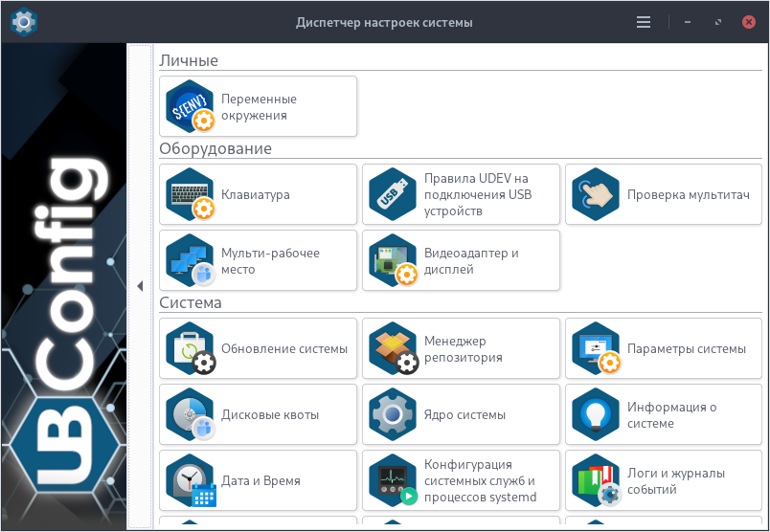Open the Обновление системы bag icon
Viewport: 770px width, 532px height.
[x=191, y=348]
